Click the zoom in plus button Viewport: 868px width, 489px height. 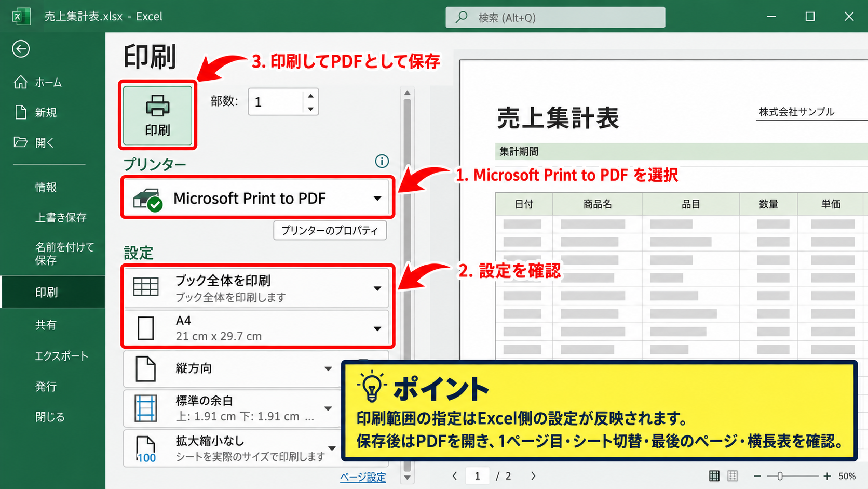pos(827,475)
